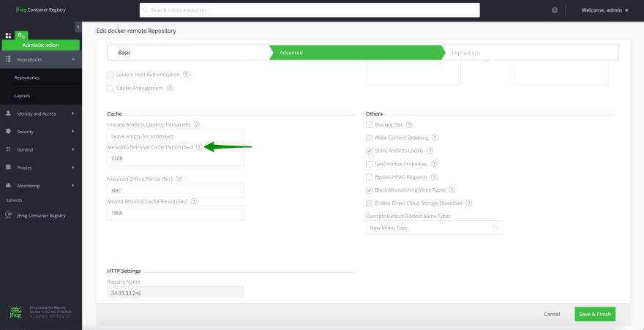Expand General submenu arrow
The width and height of the screenshot is (644, 330).
[x=73, y=150]
